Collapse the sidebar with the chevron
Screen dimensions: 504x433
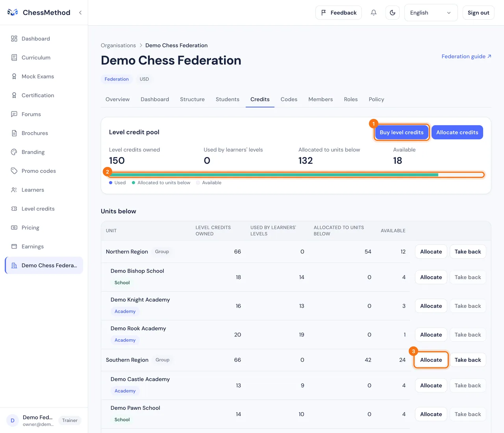point(80,13)
